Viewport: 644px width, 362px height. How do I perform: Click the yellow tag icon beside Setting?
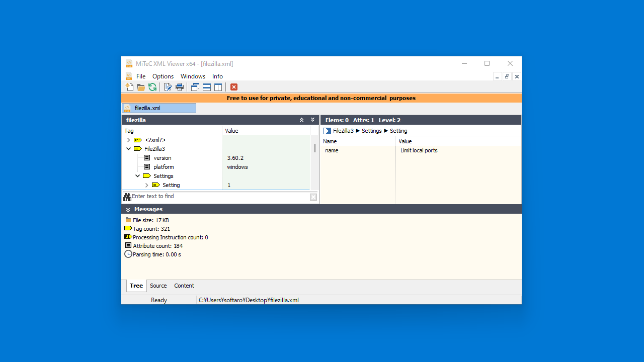(156, 185)
